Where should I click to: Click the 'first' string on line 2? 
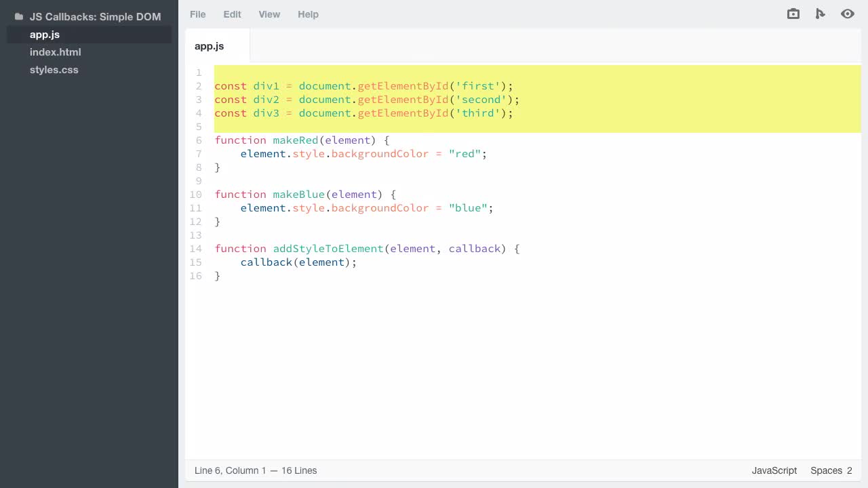(x=478, y=86)
